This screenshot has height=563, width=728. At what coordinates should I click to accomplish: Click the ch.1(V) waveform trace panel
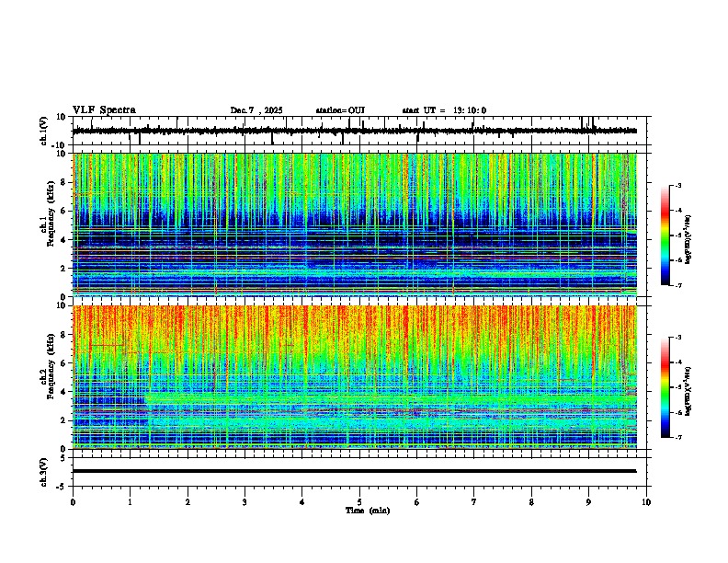(361, 131)
